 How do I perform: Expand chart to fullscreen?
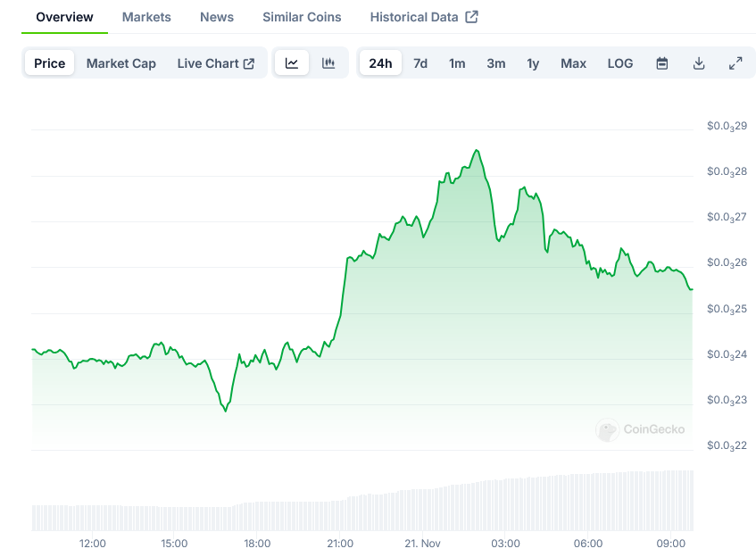(735, 63)
